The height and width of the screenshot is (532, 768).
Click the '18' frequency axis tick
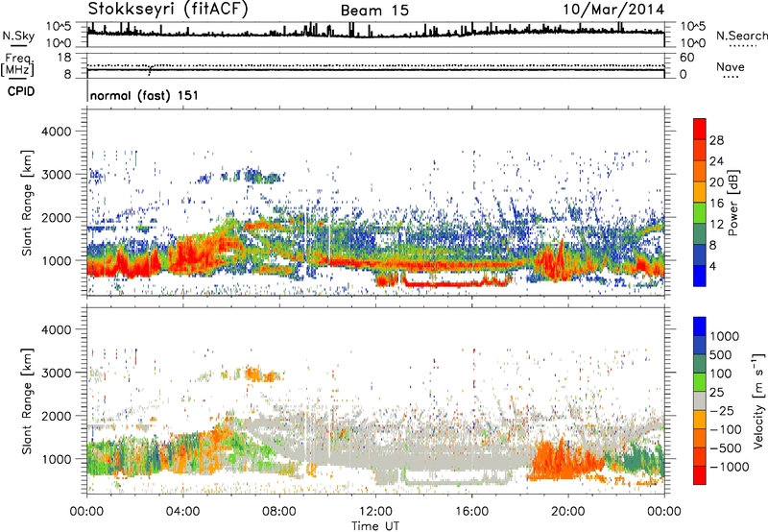[x=64, y=58]
